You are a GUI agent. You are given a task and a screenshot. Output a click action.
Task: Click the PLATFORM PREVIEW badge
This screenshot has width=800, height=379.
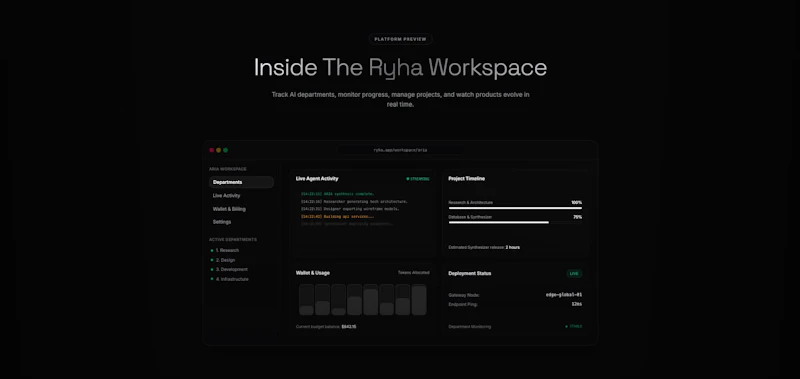pos(401,39)
